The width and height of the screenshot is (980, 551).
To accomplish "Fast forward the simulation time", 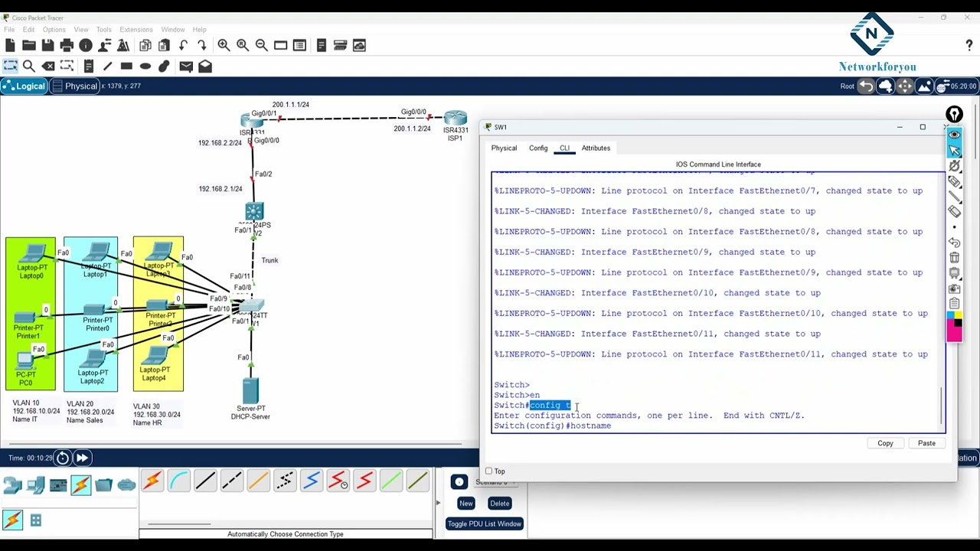I will (82, 458).
